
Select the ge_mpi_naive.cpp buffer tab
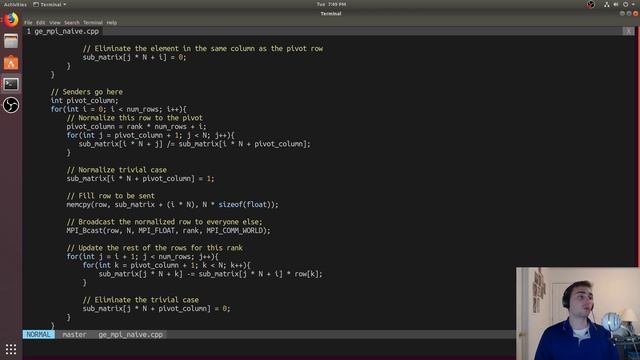coord(63,31)
